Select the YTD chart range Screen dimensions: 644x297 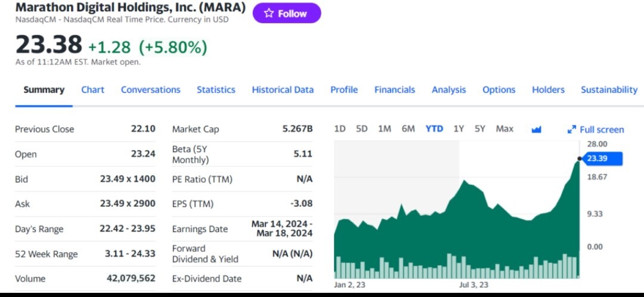[x=434, y=129]
